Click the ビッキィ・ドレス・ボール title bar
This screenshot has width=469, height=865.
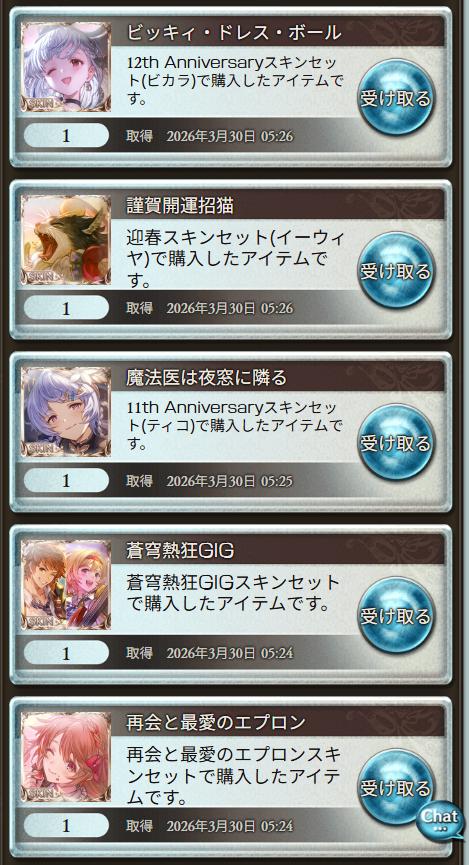(279, 31)
